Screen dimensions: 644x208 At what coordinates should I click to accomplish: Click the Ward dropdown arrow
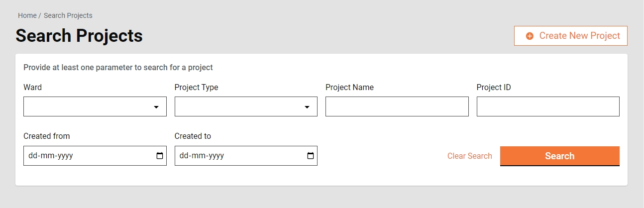point(156,107)
